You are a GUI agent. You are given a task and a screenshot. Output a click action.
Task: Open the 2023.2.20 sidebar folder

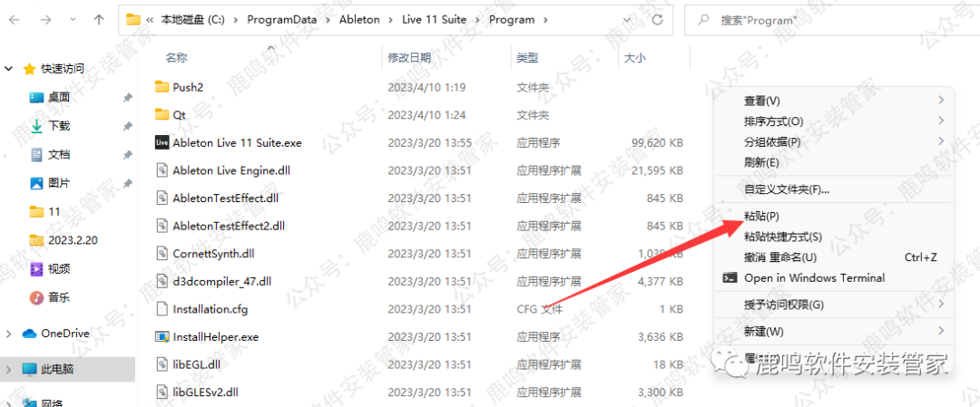[x=73, y=239]
